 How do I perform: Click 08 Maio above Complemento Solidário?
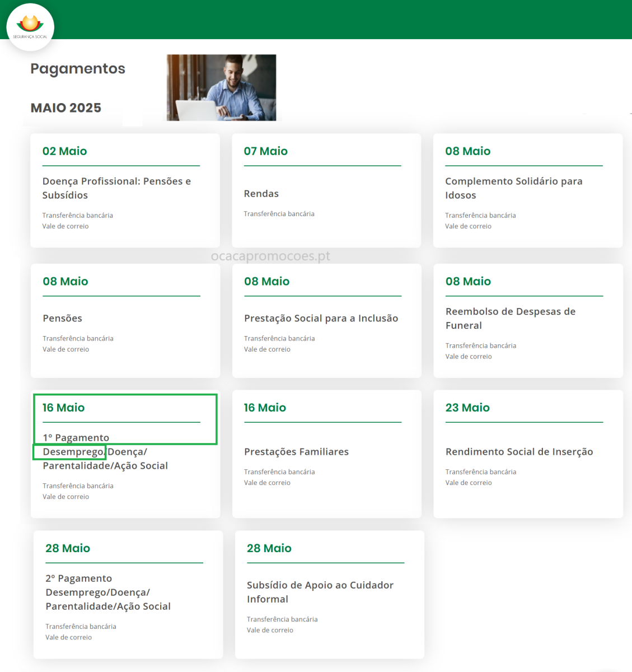coord(468,151)
